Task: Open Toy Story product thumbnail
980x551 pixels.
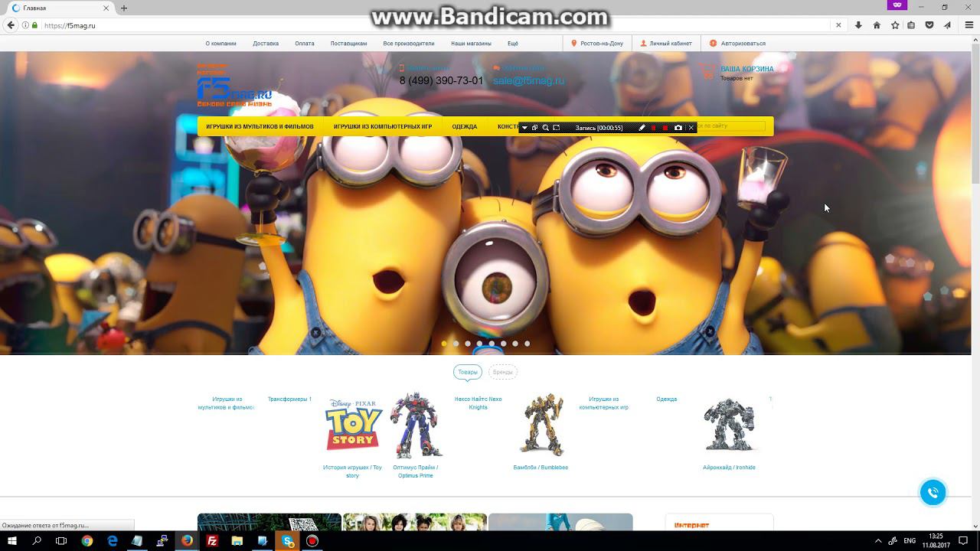Action: point(353,425)
